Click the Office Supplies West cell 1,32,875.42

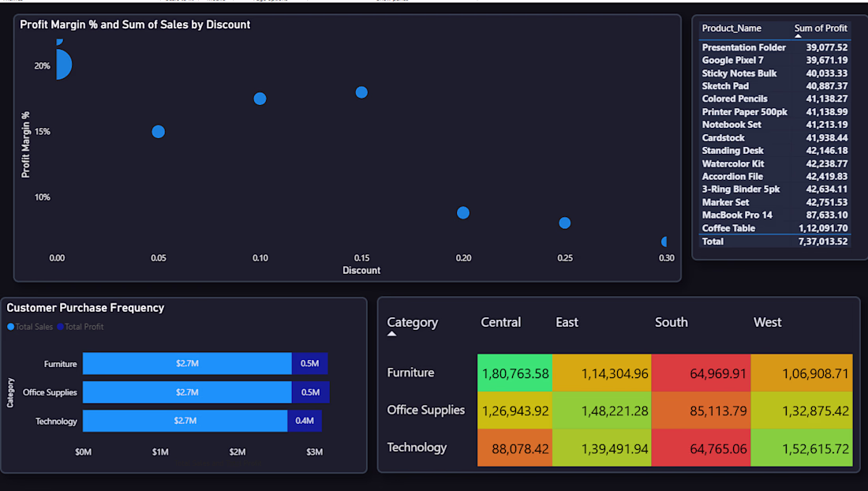(802, 410)
